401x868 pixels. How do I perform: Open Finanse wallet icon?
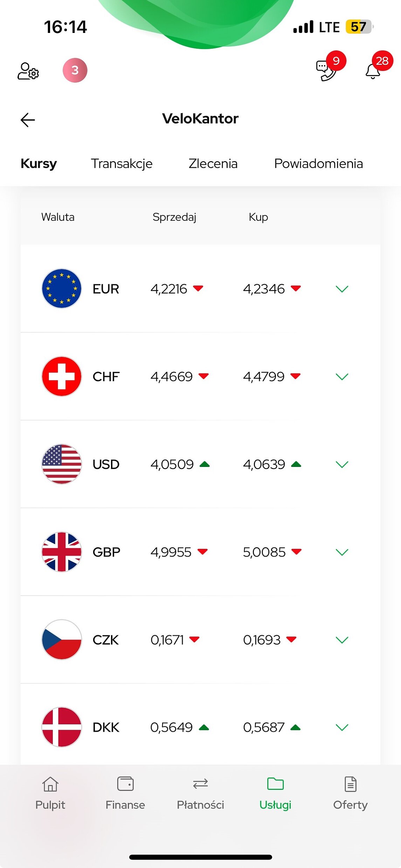click(x=125, y=784)
